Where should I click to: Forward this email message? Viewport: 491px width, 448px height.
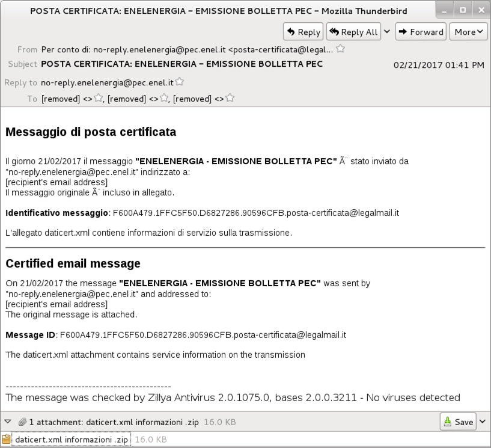[421, 32]
